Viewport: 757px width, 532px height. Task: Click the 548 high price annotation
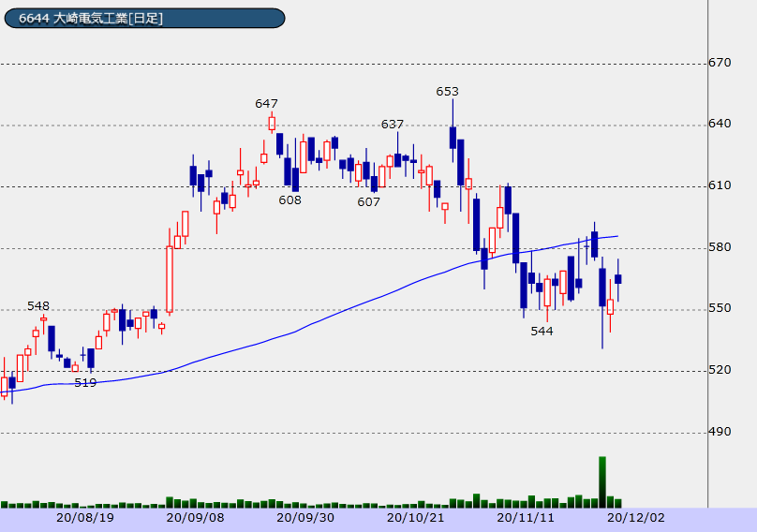(38, 306)
